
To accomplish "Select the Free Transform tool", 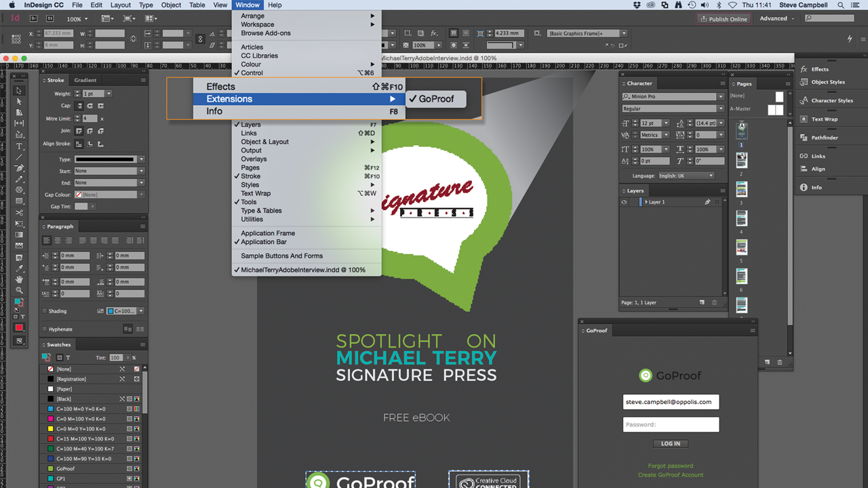I will point(19,224).
